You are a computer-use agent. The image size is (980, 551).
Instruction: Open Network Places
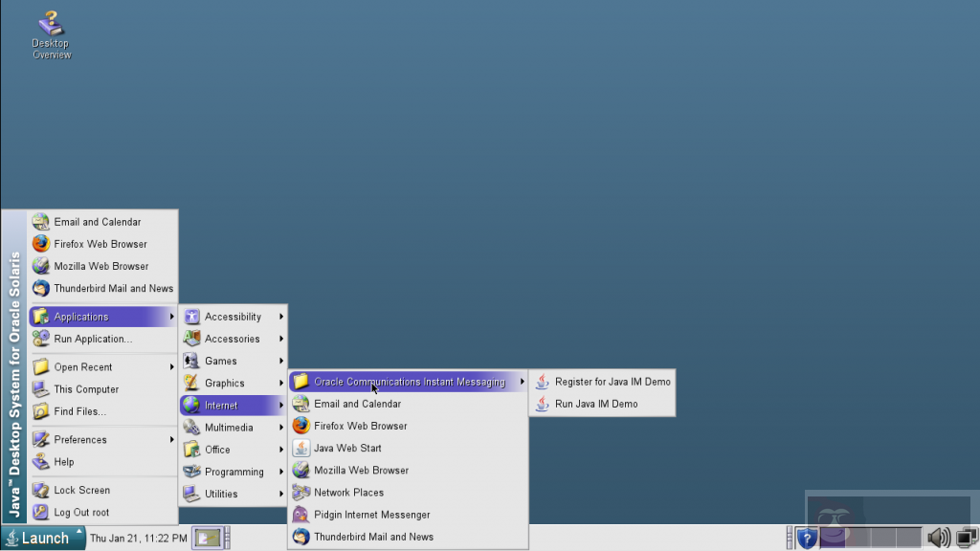(x=347, y=492)
